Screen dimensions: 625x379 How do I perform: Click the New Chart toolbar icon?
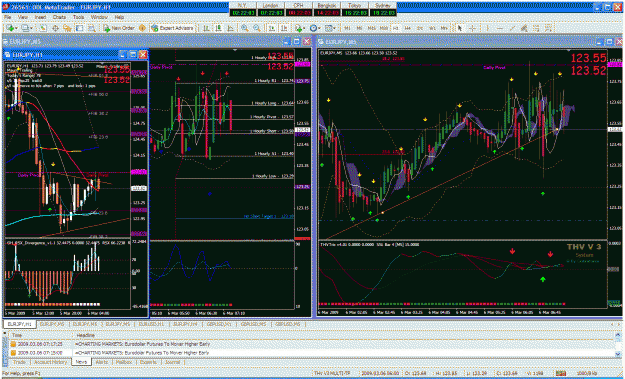[x=10, y=28]
